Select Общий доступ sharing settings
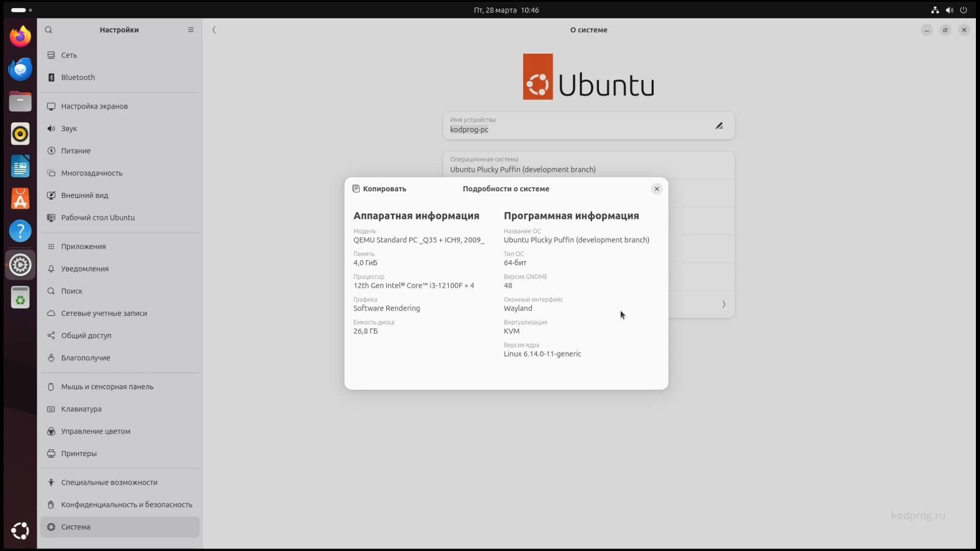 pyautogui.click(x=120, y=336)
